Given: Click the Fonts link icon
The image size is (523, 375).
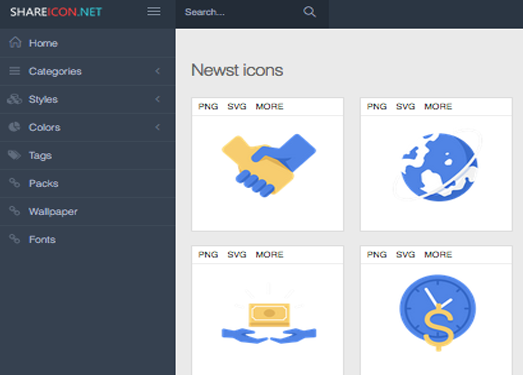Looking at the screenshot, I should pyautogui.click(x=14, y=239).
